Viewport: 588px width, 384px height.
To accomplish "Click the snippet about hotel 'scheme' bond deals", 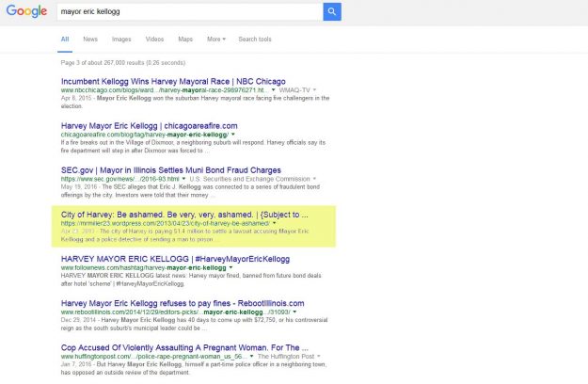I will point(191,280).
